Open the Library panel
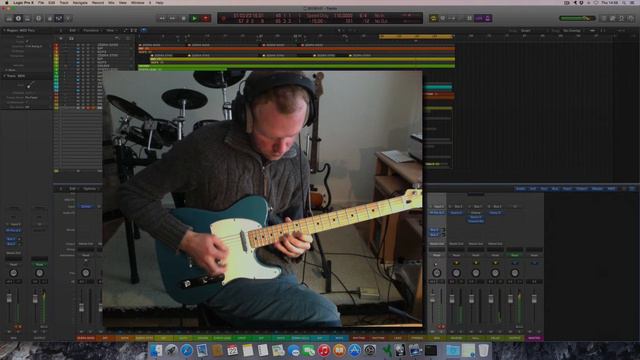 click(9, 18)
